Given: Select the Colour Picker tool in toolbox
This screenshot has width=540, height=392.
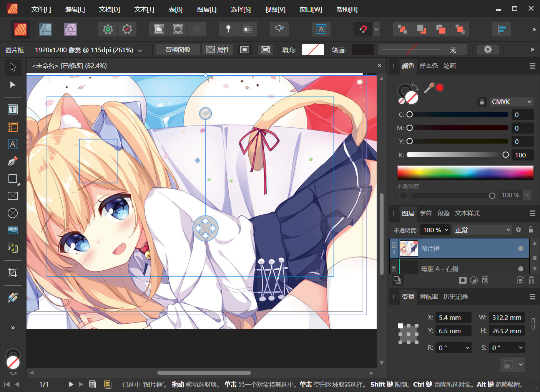Looking at the screenshot, I should (13, 298).
